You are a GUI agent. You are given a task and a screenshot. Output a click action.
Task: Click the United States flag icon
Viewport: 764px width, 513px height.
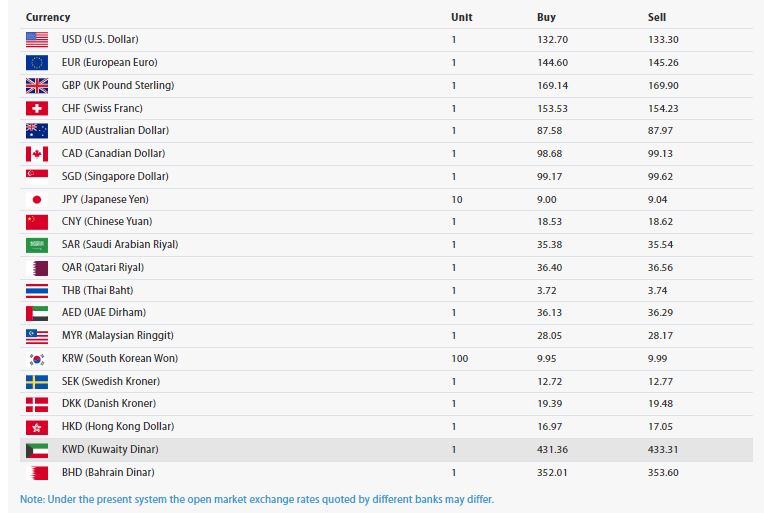click(x=37, y=40)
